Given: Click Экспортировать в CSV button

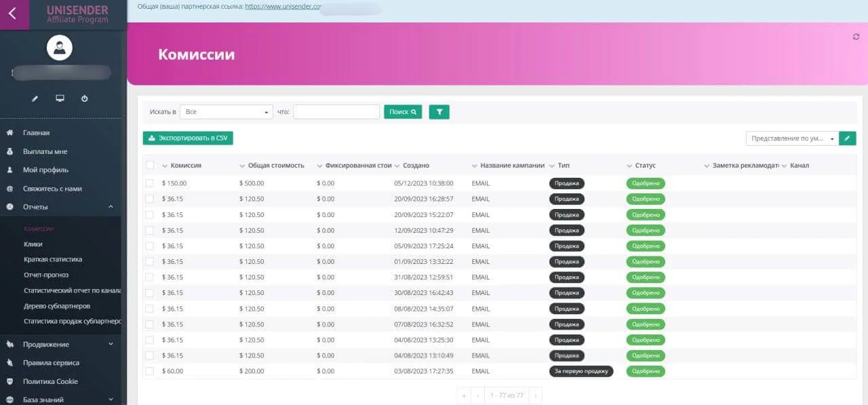Looking at the screenshot, I should (188, 138).
